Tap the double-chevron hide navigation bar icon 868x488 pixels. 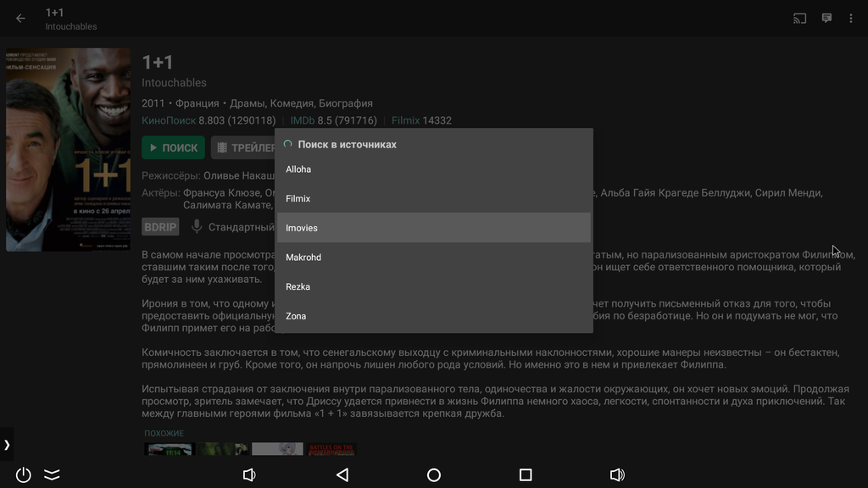click(52, 474)
